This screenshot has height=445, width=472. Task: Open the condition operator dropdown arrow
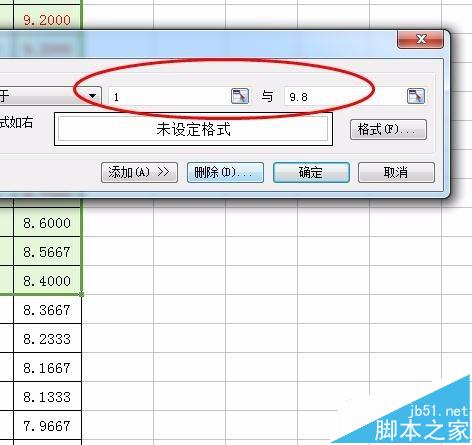tap(93, 96)
